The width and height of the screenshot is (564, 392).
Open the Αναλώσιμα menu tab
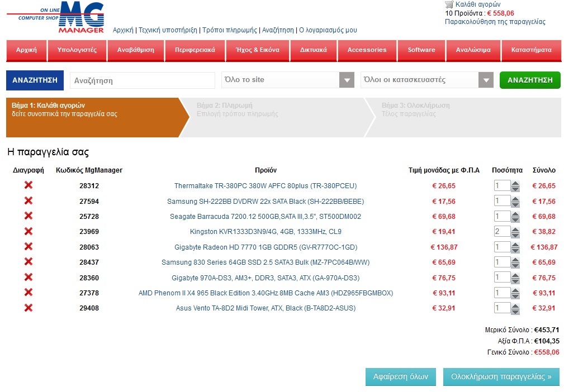click(473, 50)
